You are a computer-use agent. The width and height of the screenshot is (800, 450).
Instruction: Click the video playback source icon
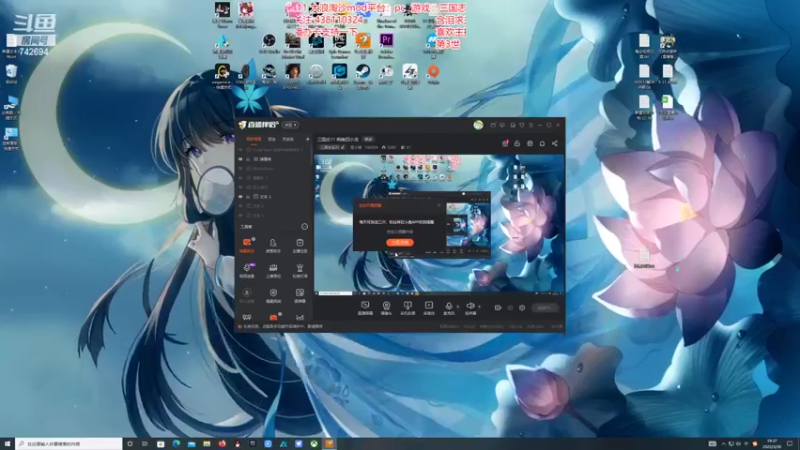(429, 307)
